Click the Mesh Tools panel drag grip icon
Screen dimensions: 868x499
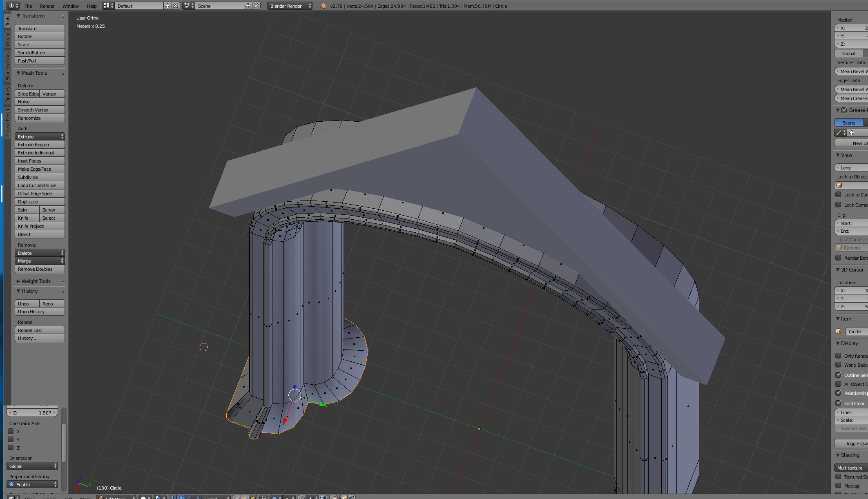(62, 74)
